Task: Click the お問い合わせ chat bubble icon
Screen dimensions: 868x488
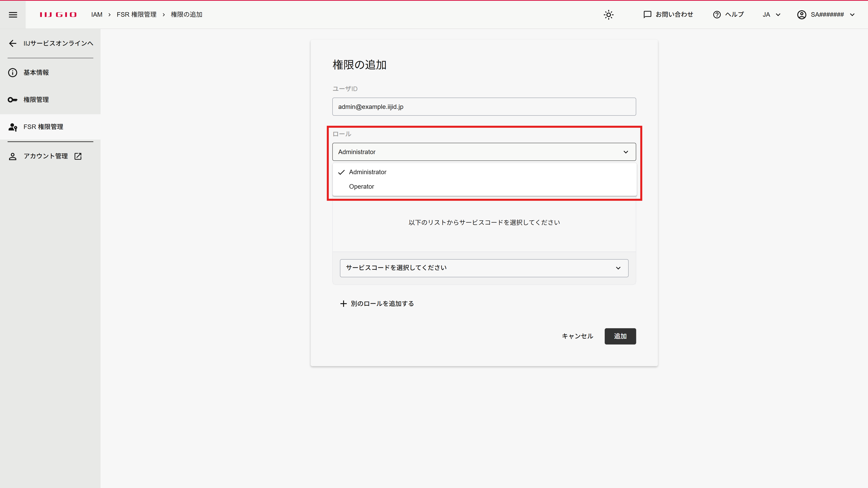Action: point(647,14)
